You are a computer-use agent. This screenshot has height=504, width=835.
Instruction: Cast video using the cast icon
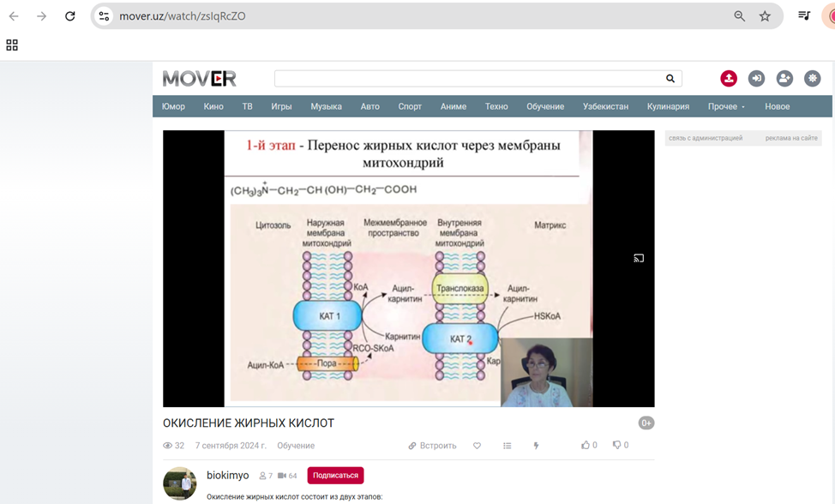click(x=639, y=258)
